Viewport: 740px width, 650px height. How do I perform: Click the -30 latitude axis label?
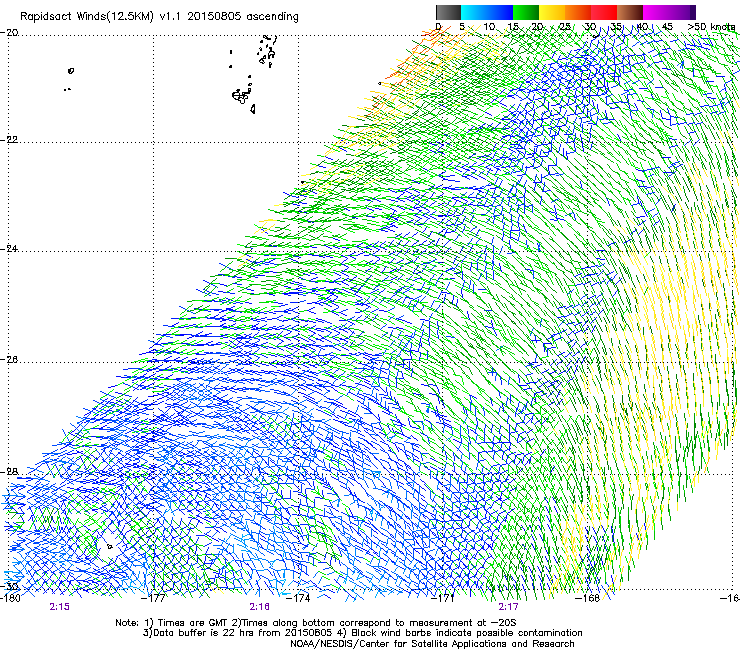pyautogui.click(x=9, y=586)
